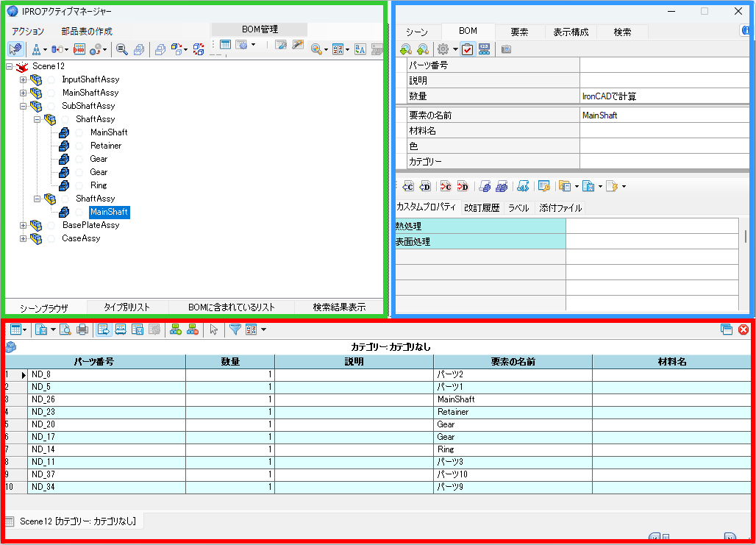
Task: Click the camera icon in BOM tab toolbar
Action: point(506,49)
